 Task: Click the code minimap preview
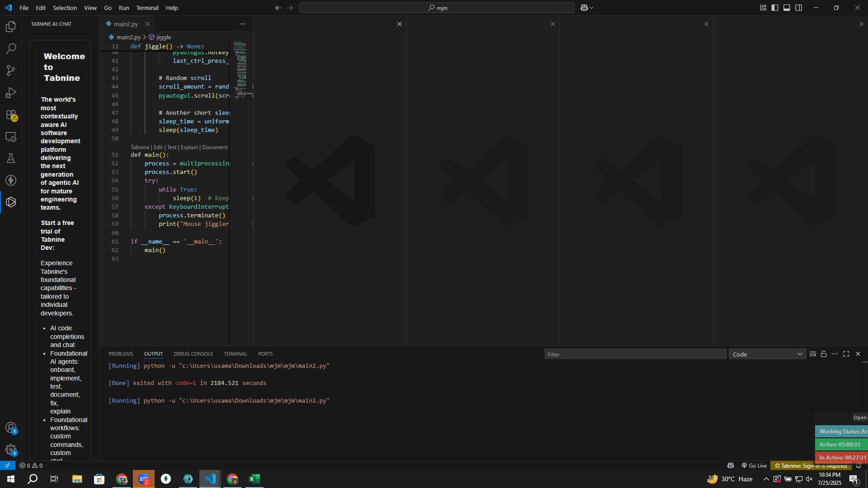(240, 70)
